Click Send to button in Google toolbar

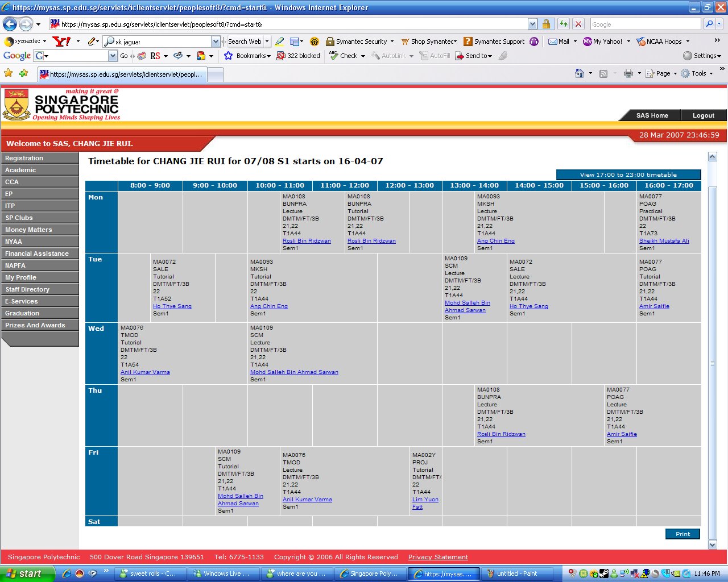coord(473,56)
